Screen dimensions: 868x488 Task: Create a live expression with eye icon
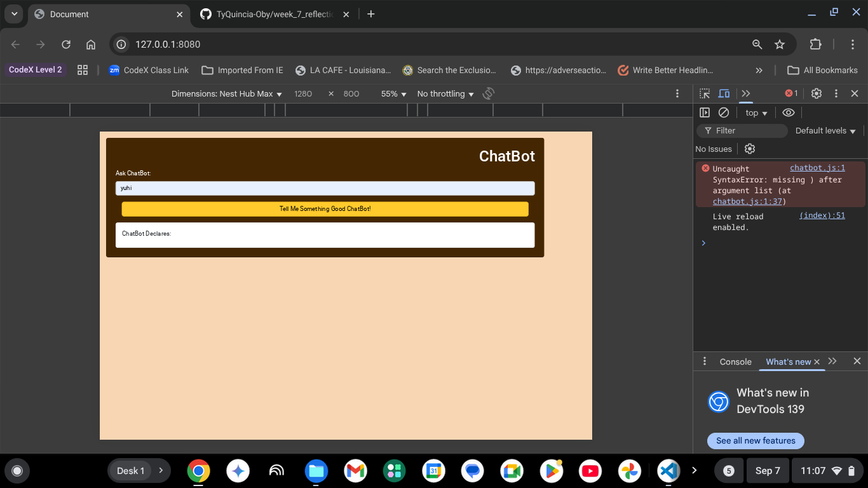pos(789,112)
